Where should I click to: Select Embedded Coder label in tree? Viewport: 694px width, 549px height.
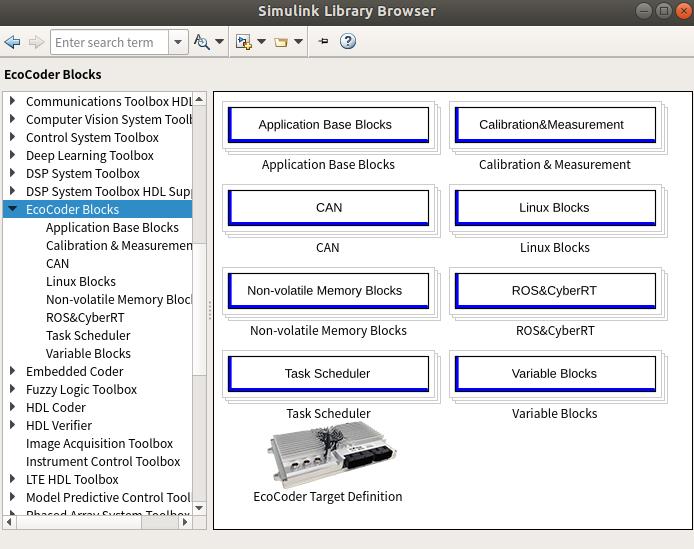coord(75,371)
